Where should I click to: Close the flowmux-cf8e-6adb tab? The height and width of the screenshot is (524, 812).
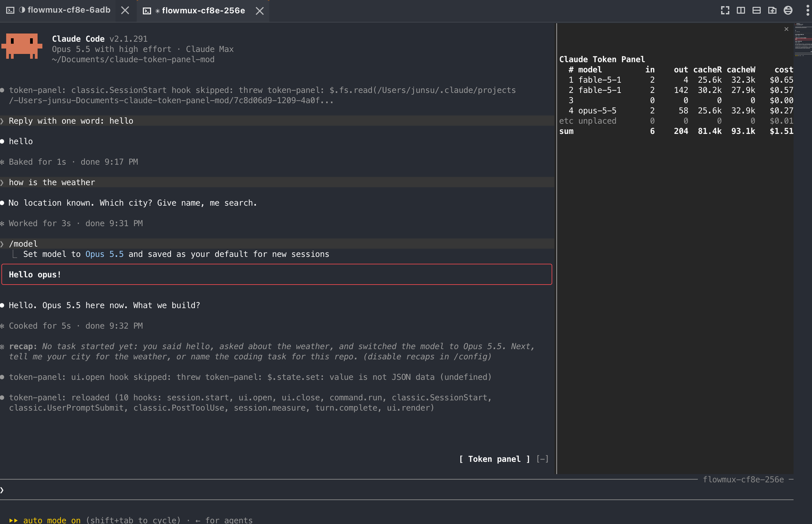click(x=125, y=11)
